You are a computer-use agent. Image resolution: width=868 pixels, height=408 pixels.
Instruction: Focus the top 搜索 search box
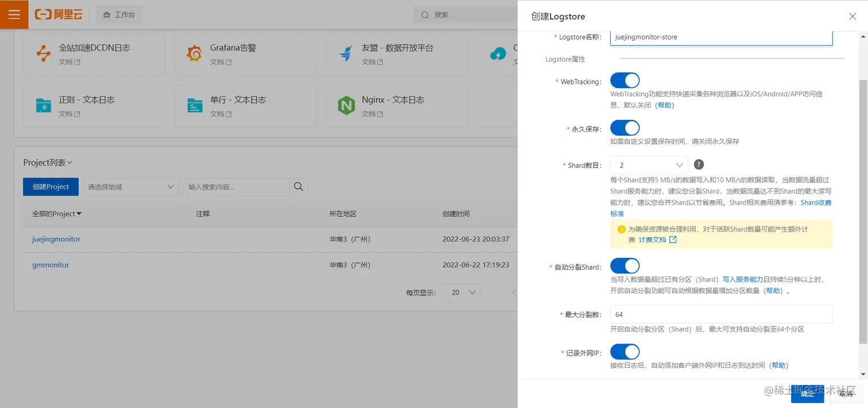click(465, 15)
